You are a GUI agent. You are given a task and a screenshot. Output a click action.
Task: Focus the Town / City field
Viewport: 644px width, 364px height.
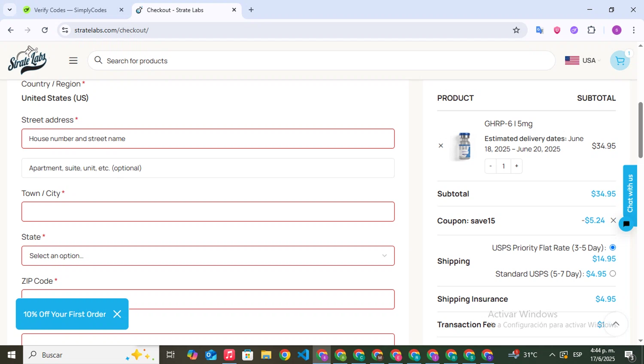tap(208, 212)
